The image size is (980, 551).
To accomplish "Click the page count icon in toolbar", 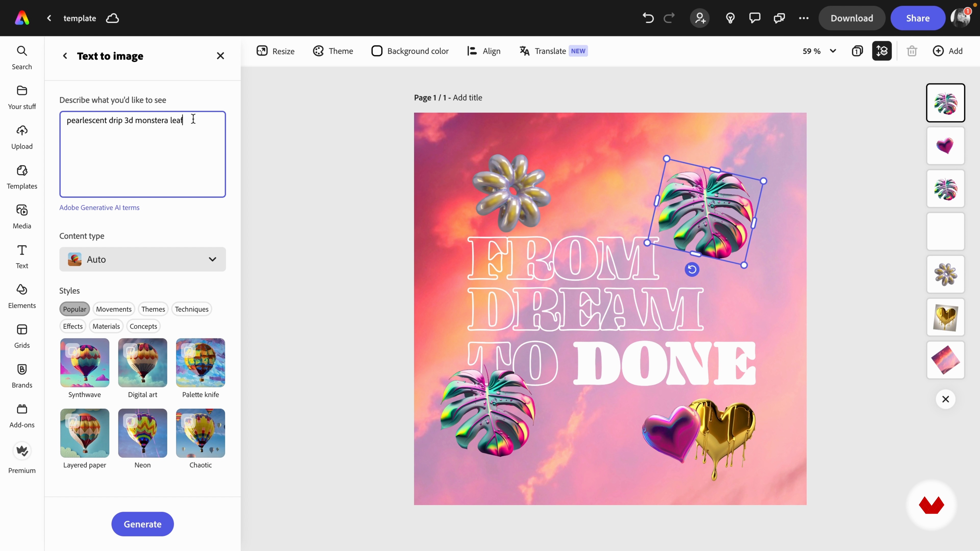I will coord(857,51).
